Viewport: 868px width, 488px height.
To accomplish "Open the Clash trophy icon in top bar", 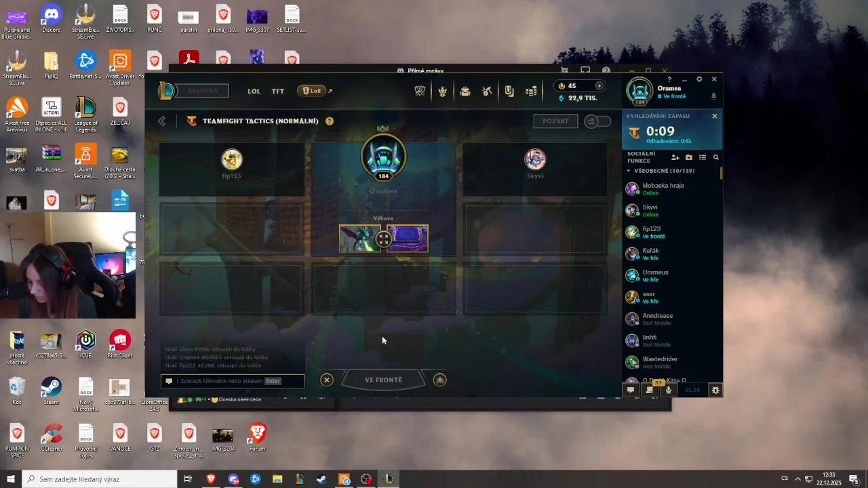I will pos(420,91).
